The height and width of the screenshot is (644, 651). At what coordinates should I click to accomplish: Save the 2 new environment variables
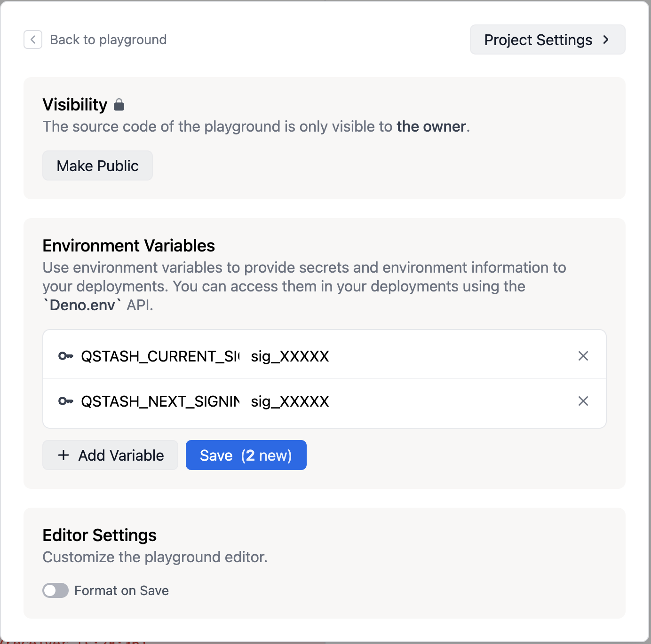click(x=246, y=455)
